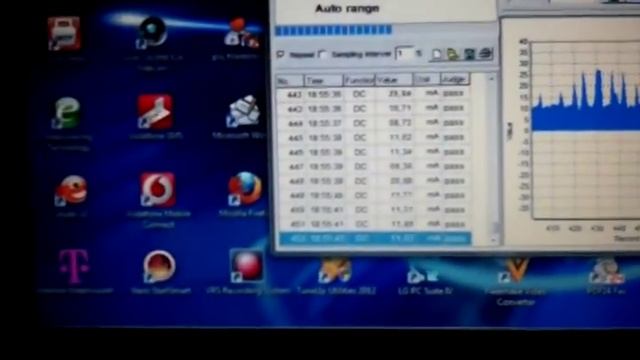
Task: Click the Function column header
Action: coord(359,80)
